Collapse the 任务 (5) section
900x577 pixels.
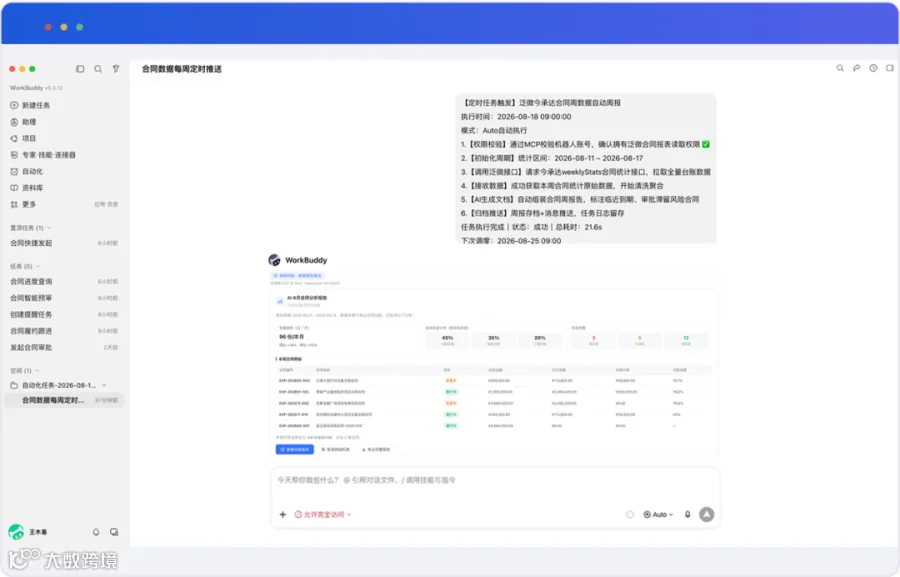click(25, 266)
